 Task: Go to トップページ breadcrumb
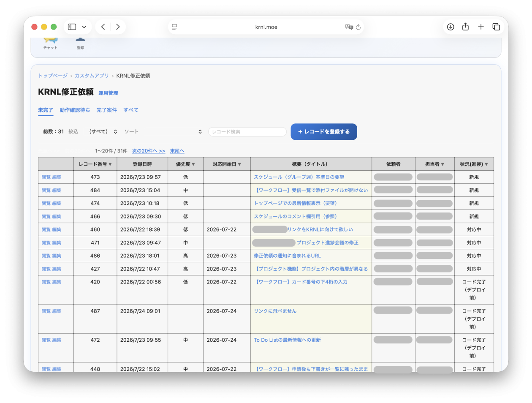(x=53, y=76)
